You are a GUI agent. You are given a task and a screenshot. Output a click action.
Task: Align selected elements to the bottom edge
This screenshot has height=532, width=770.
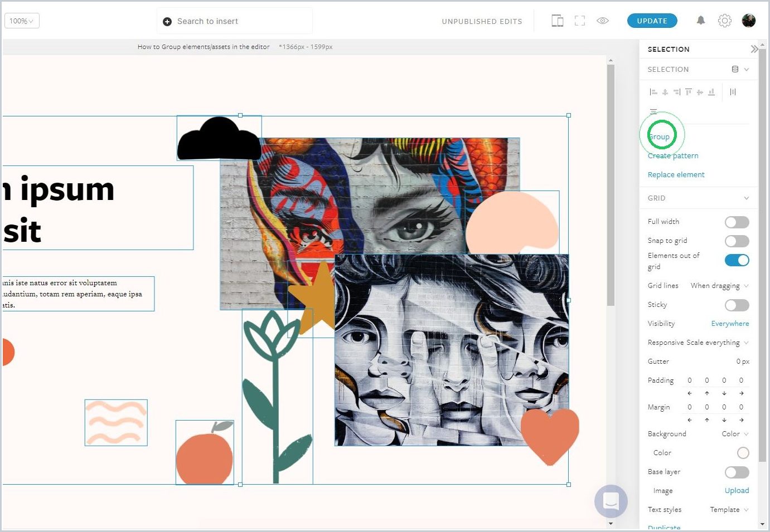711,92
